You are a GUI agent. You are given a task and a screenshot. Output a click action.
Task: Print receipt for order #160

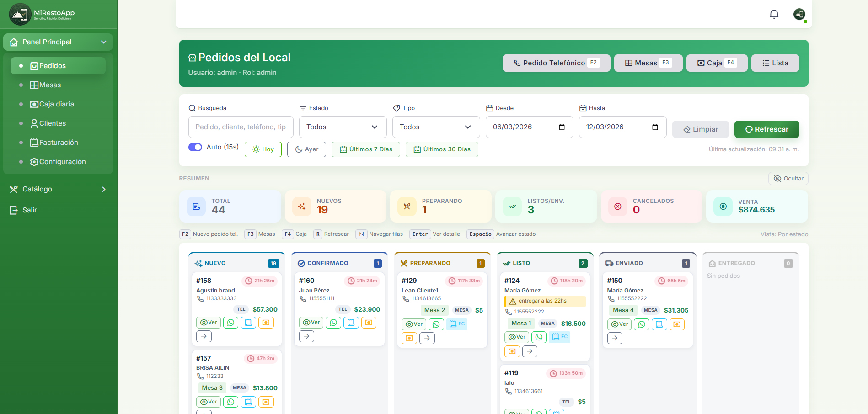351,323
